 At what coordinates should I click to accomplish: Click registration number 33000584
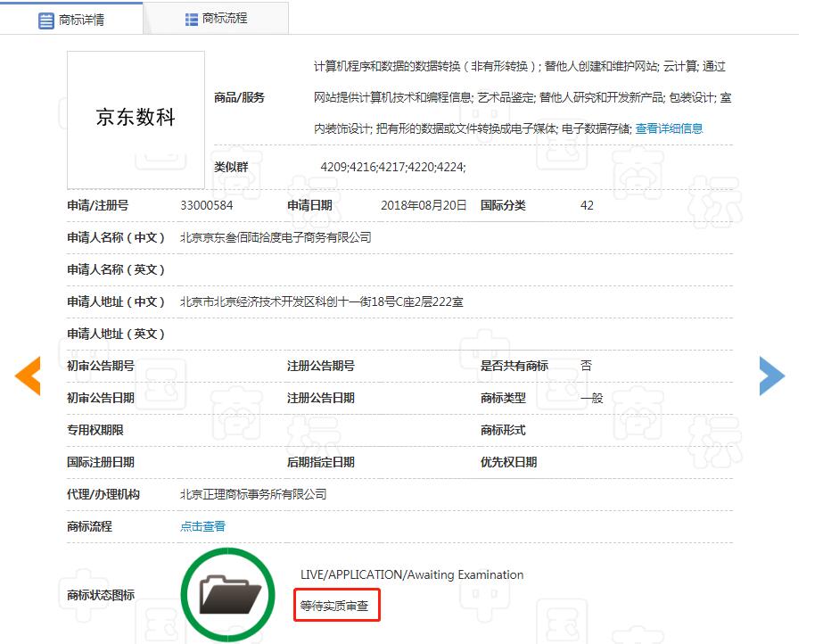[206, 205]
